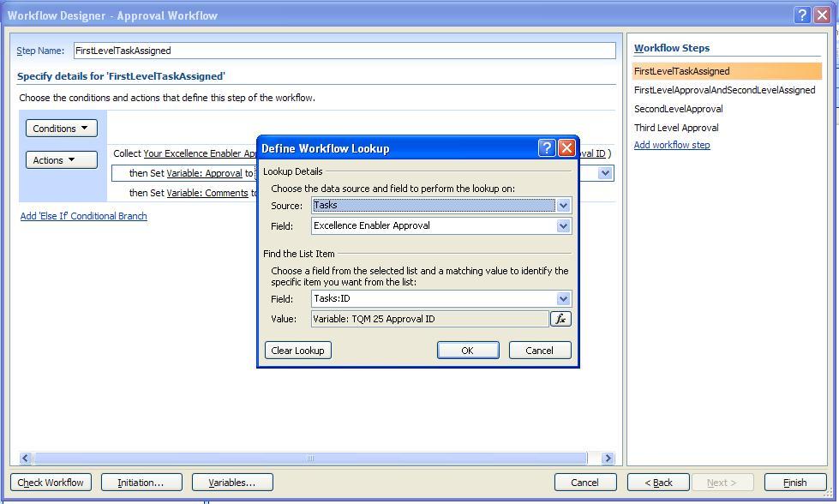The image size is (839, 504).
Task: Click Finish to complete the workflow
Action: 795,482
